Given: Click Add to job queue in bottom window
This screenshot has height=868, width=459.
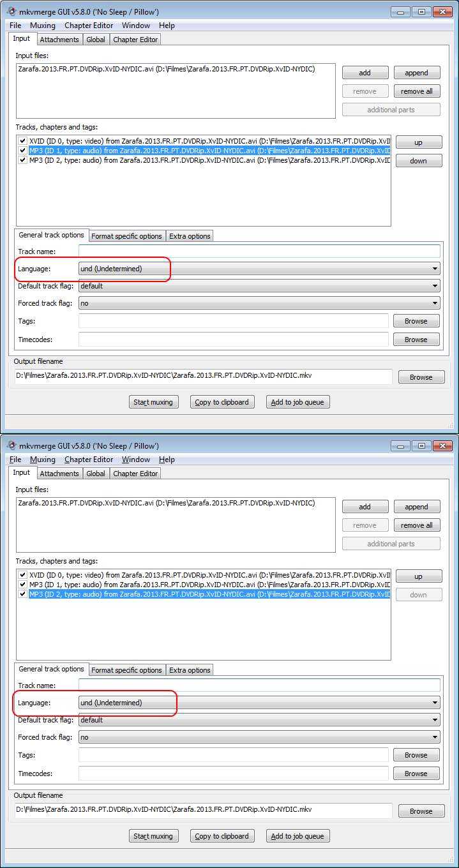Looking at the screenshot, I should point(297,836).
